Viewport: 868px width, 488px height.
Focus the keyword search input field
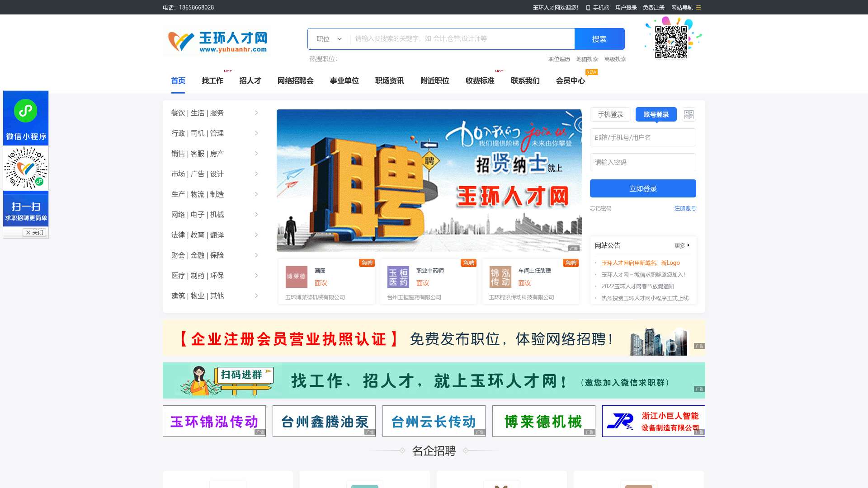pyautogui.click(x=462, y=39)
